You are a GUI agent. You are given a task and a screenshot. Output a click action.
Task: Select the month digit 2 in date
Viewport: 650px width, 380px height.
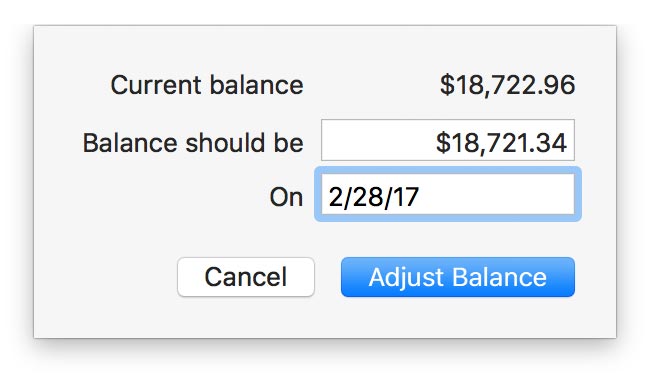point(335,197)
